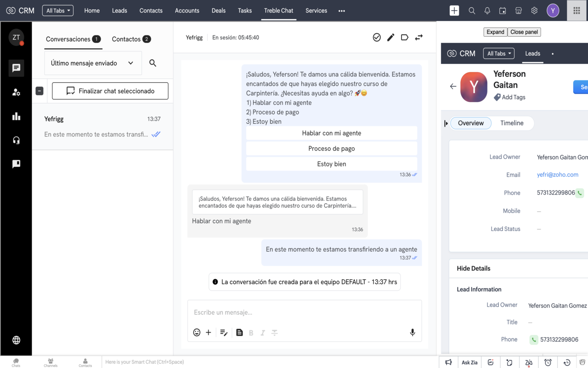Toggle bold text formatting
This screenshot has width=588, height=368.
point(251,333)
